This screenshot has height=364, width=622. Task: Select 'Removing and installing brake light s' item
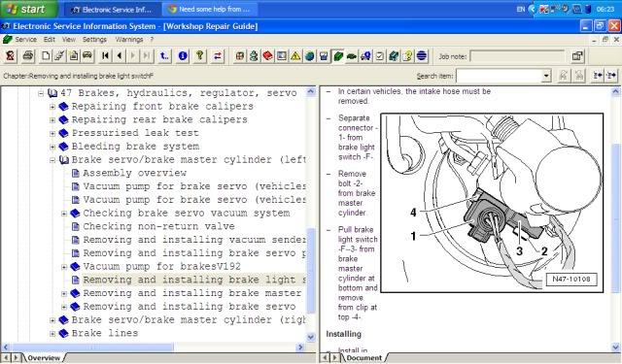(194, 280)
